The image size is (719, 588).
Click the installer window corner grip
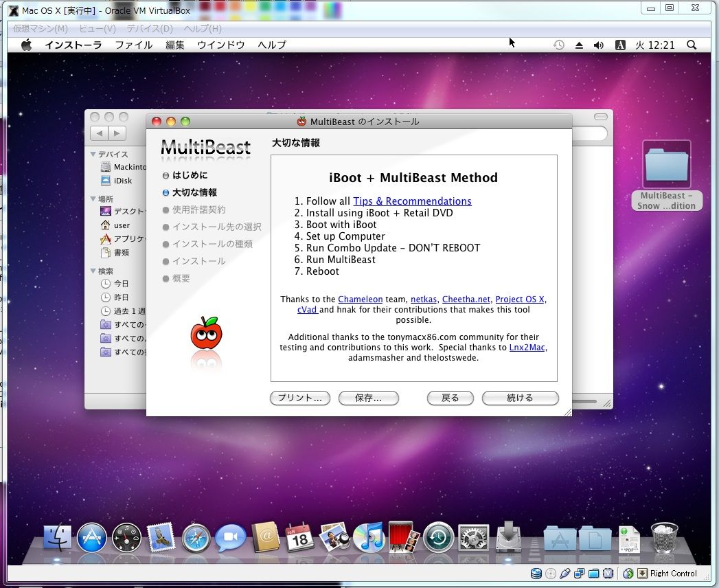567,412
